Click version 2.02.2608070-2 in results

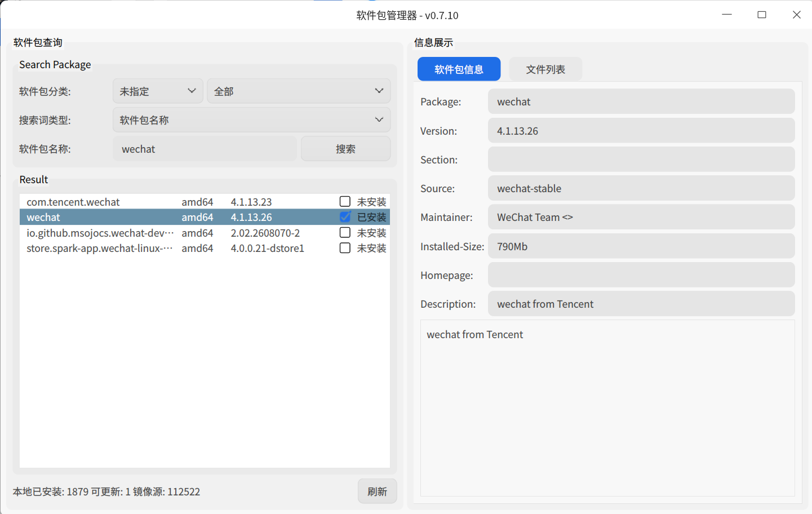265,233
